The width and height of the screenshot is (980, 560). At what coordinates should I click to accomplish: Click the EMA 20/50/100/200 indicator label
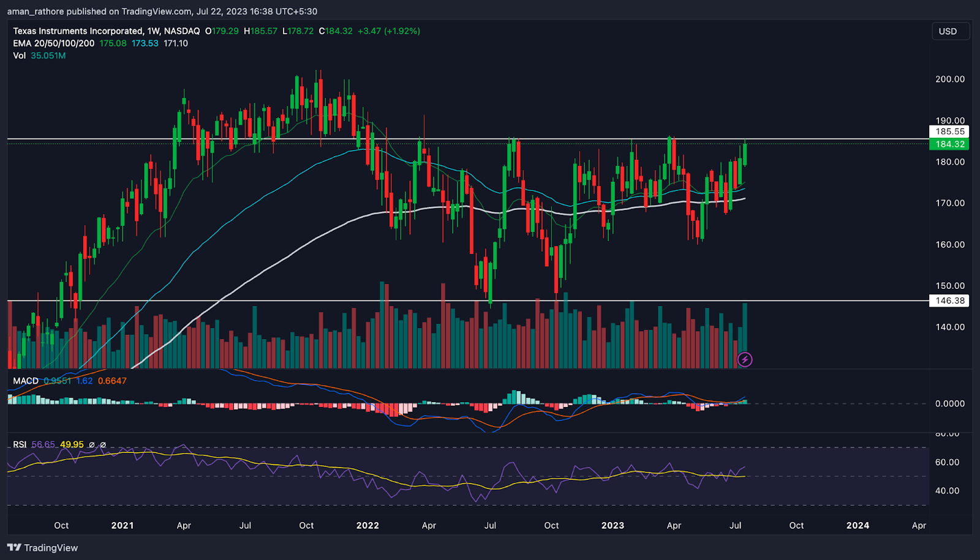click(x=54, y=43)
